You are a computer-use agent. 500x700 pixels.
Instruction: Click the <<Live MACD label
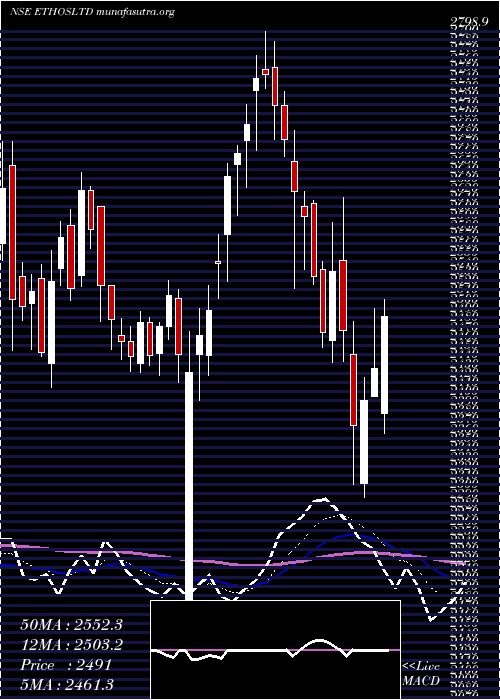[x=421, y=673]
